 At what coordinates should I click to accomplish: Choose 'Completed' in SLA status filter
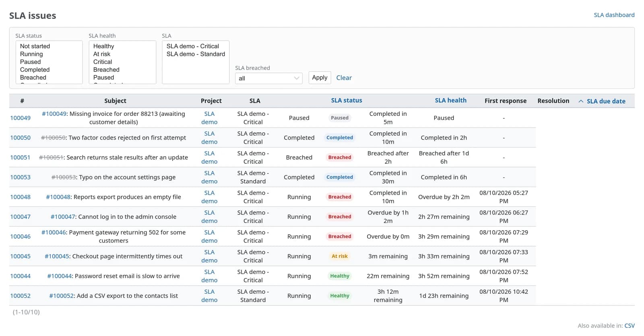point(35,70)
